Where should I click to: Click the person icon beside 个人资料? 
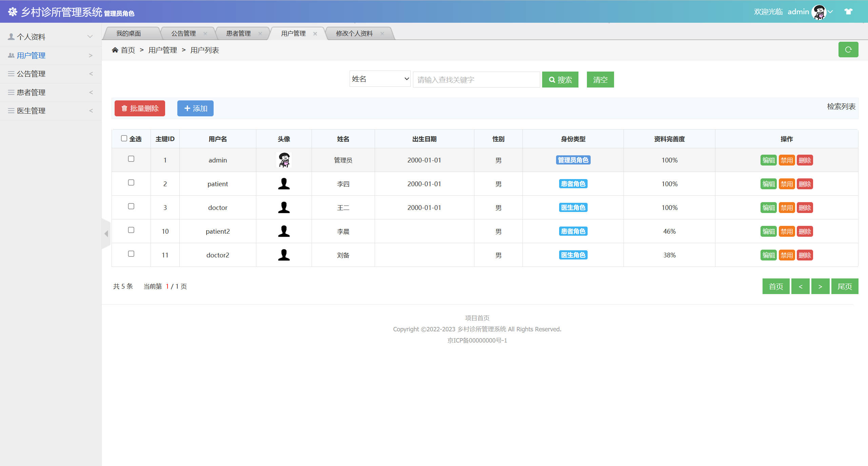click(x=11, y=36)
